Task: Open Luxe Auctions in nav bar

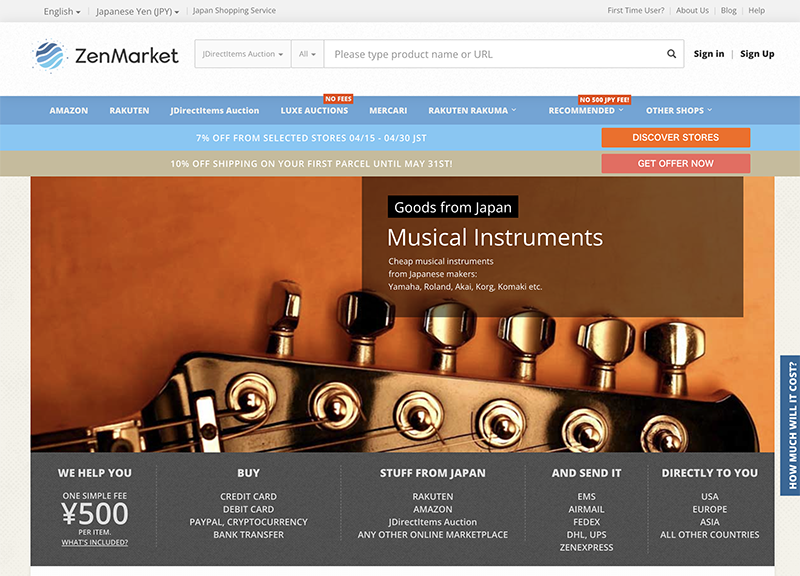Action: 314,110
